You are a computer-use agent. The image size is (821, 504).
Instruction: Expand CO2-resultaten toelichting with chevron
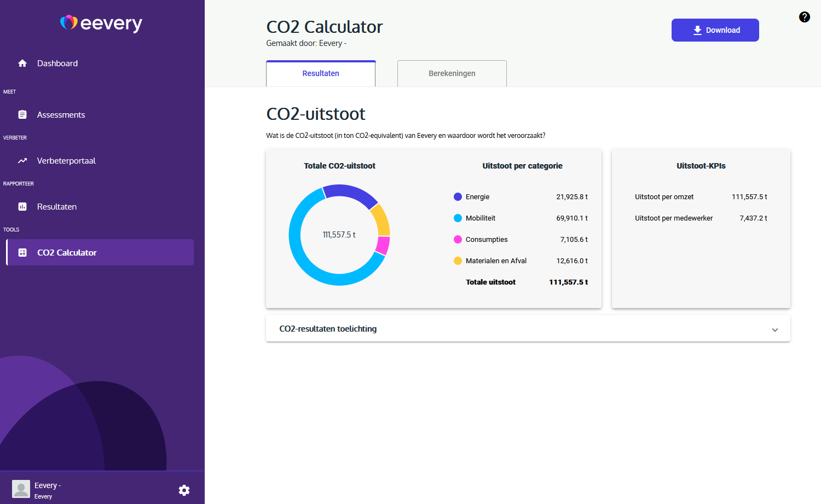click(x=774, y=329)
